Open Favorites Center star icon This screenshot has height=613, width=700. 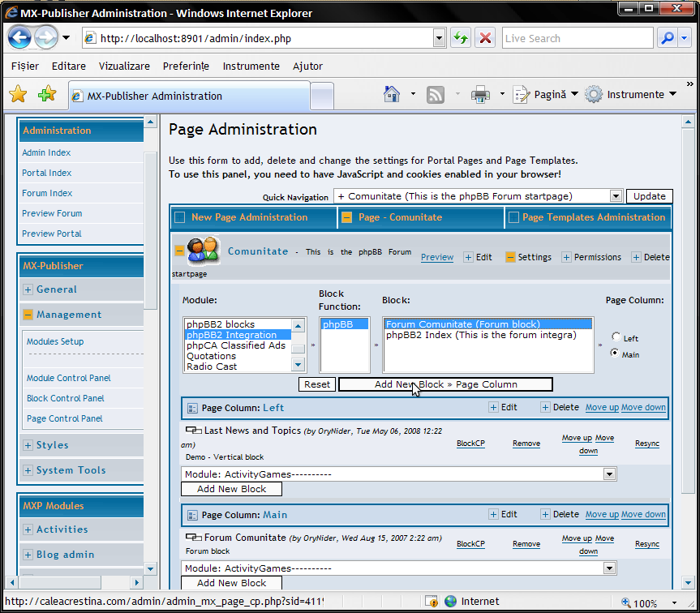(x=18, y=95)
